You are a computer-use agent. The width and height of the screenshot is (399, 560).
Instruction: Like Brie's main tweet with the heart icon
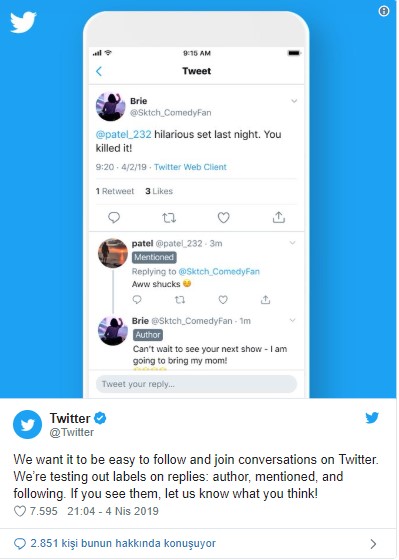coord(224,217)
